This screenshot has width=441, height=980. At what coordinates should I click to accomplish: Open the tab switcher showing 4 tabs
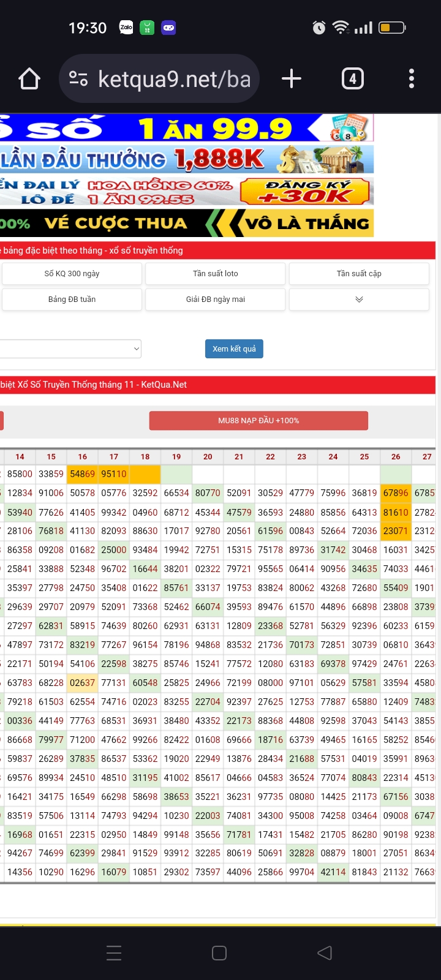pos(353,78)
